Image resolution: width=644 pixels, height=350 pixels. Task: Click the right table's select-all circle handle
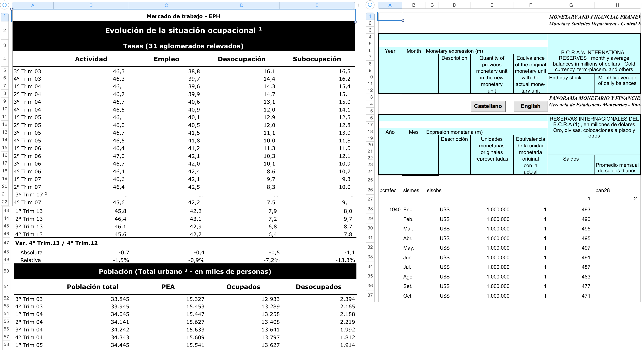coord(370,5)
